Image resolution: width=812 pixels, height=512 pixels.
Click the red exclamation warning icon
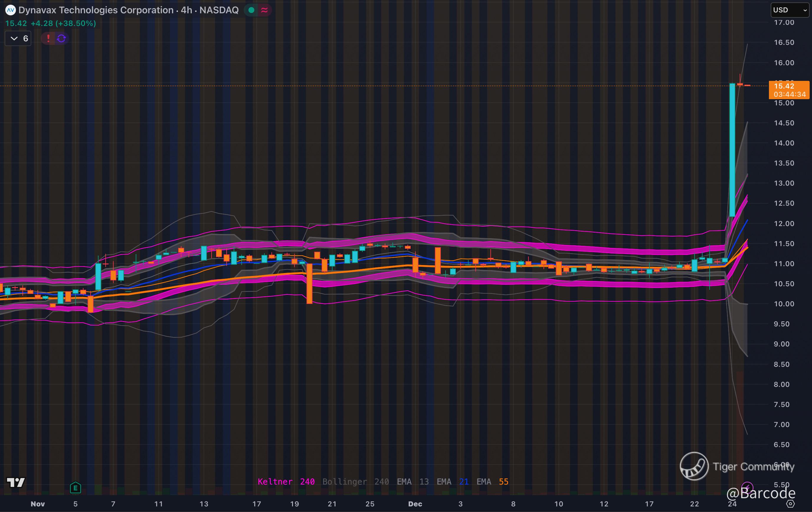coord(48,38)
